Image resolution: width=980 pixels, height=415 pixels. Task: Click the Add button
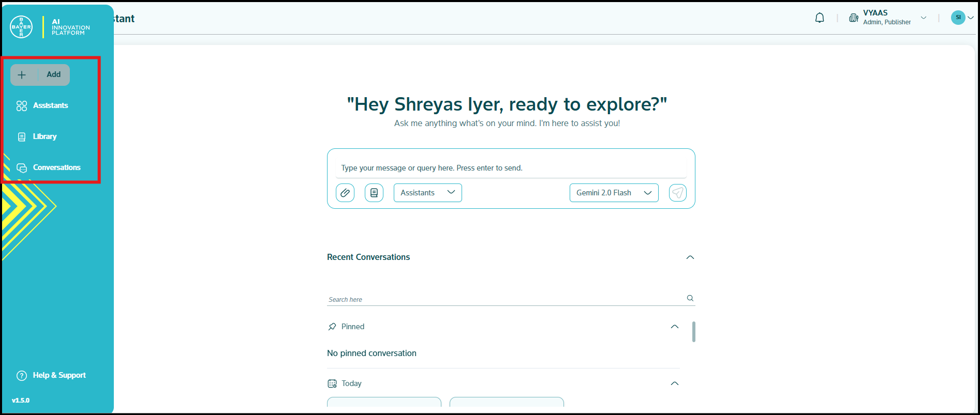click(40, 75)
